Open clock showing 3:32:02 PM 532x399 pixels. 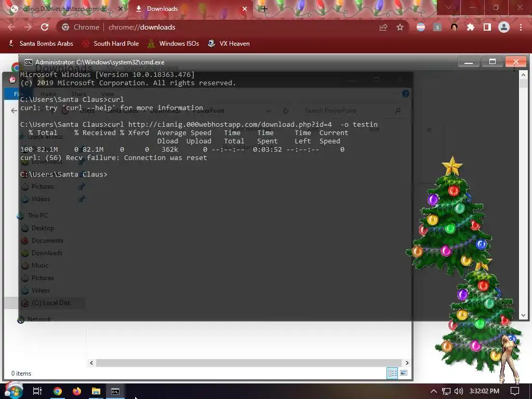tap(484, 391)
